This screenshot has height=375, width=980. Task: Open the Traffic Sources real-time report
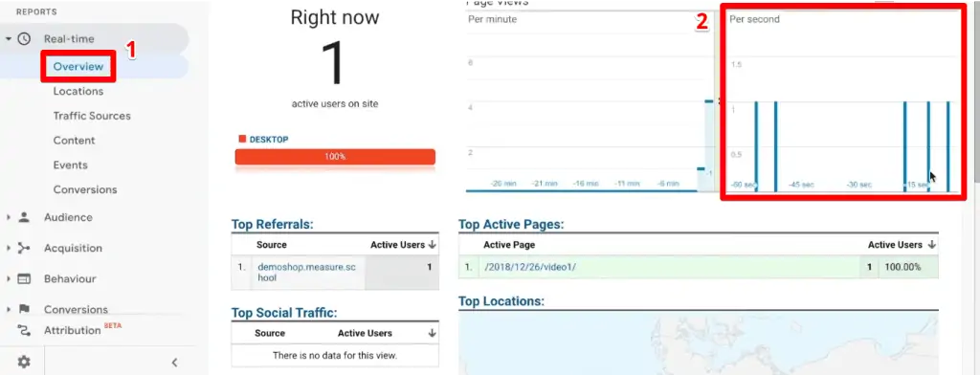click(92, 116)
